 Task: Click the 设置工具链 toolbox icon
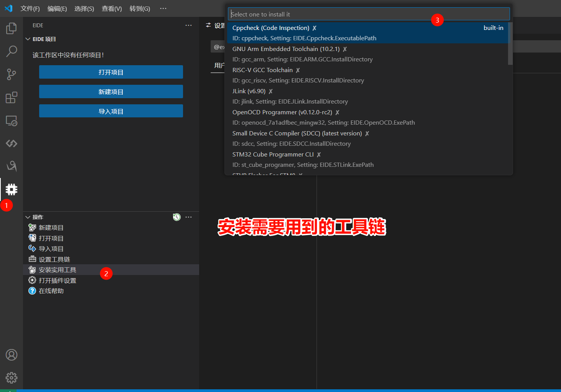click(32, 259)
